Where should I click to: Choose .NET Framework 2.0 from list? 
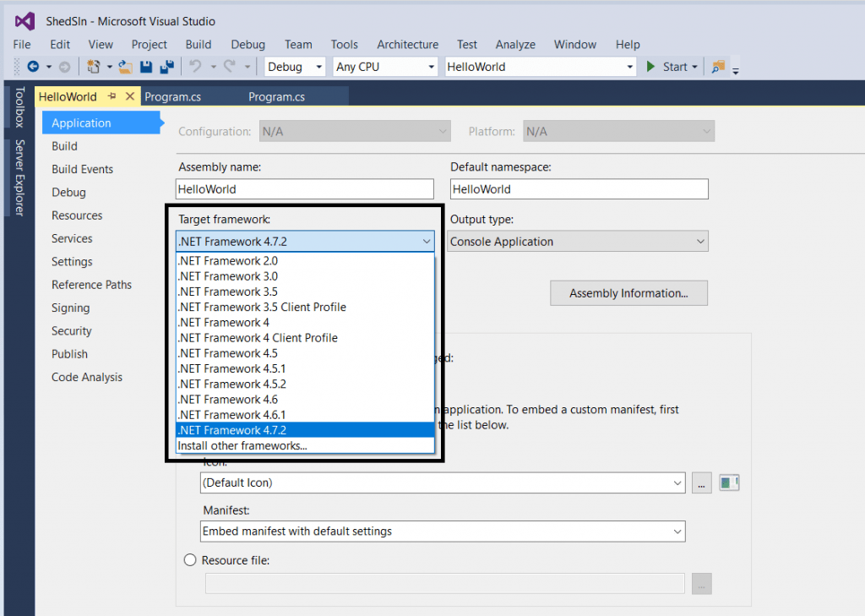[x=305, y=260]
